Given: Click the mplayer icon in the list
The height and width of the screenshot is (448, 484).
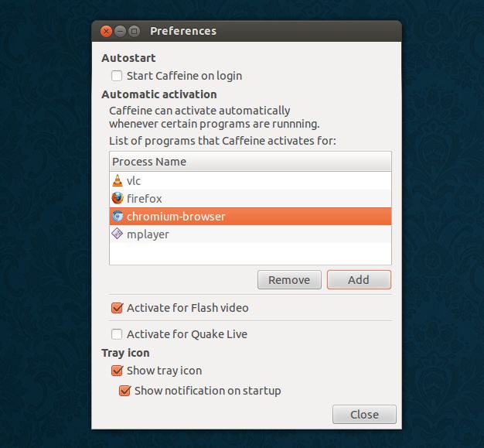Looking at the screenshot, I should [118, 234].
